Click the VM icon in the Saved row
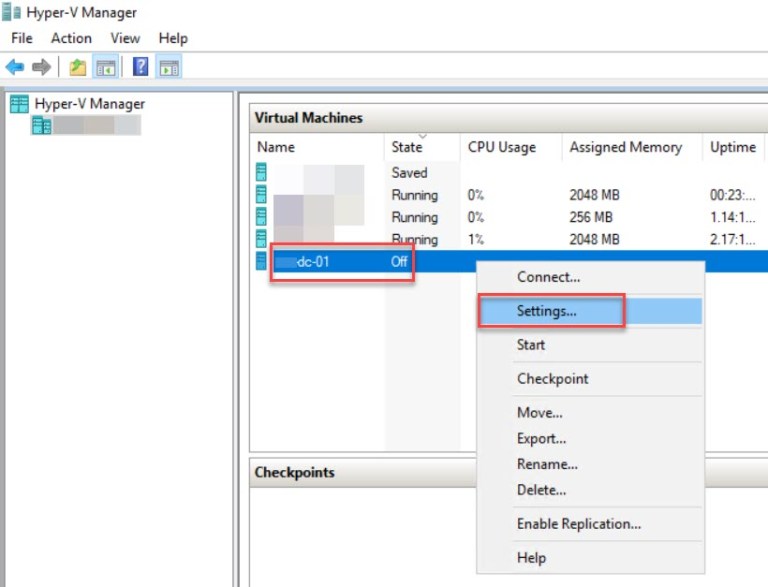The height and width of the screenshot is (587, 768). (x=262, y=172)
